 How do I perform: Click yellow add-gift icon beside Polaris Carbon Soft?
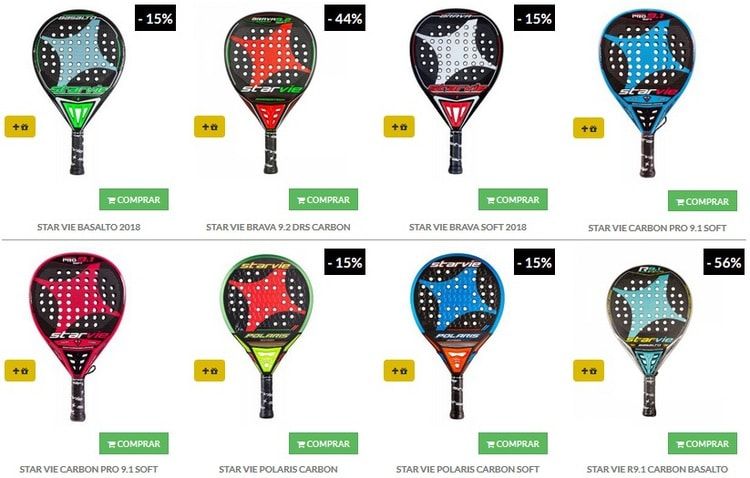pyautogui.click(x=399, y=371)
